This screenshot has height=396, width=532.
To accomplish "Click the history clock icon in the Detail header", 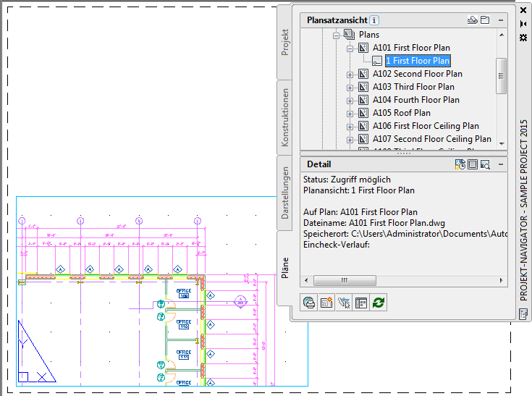I will 460,164.
